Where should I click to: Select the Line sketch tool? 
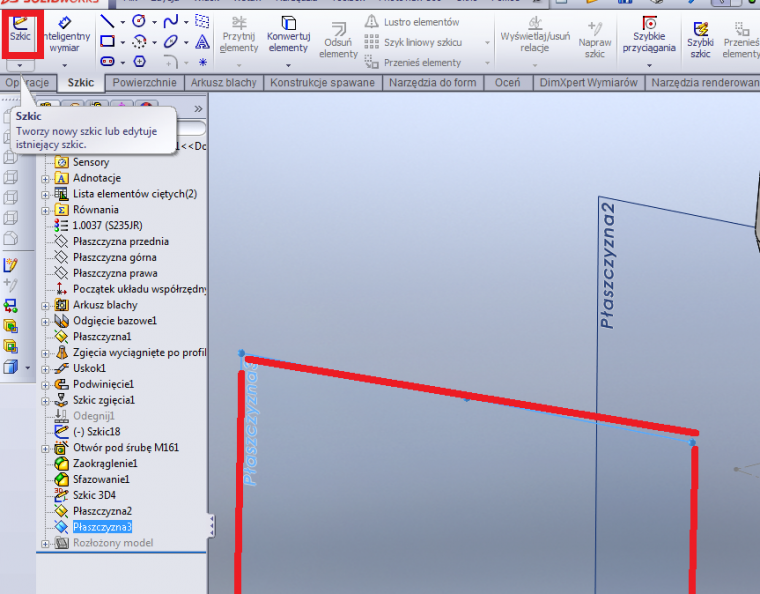107,22
